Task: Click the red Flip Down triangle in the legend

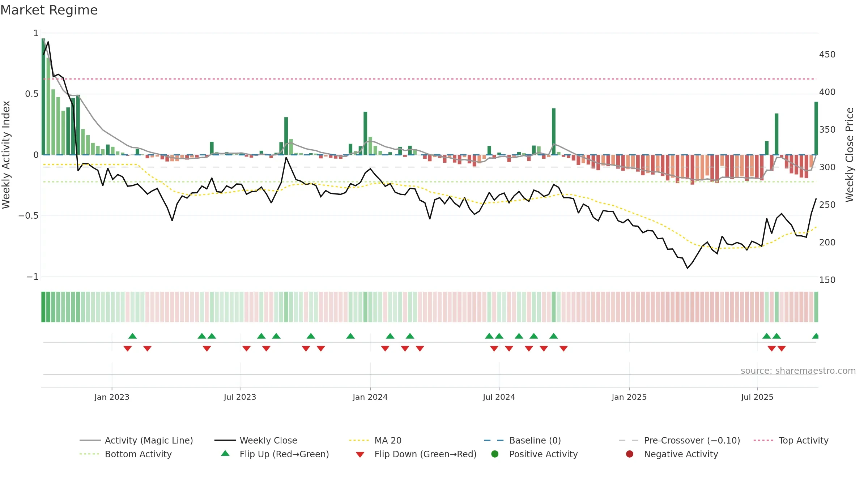Action: 360,455
